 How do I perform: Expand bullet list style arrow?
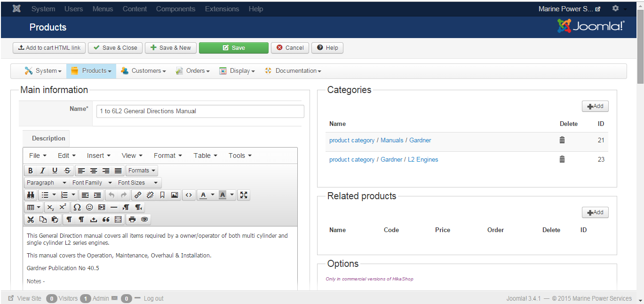pos(54,195)
